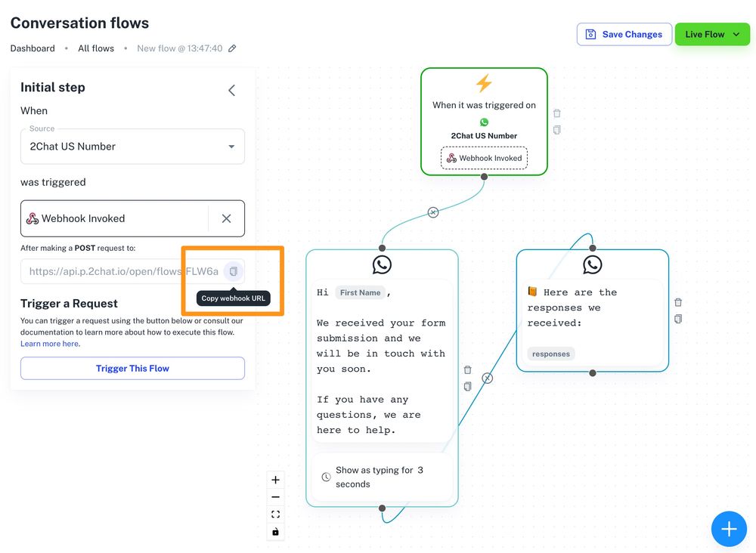Collapse the Initial step panel

point(231,91)
